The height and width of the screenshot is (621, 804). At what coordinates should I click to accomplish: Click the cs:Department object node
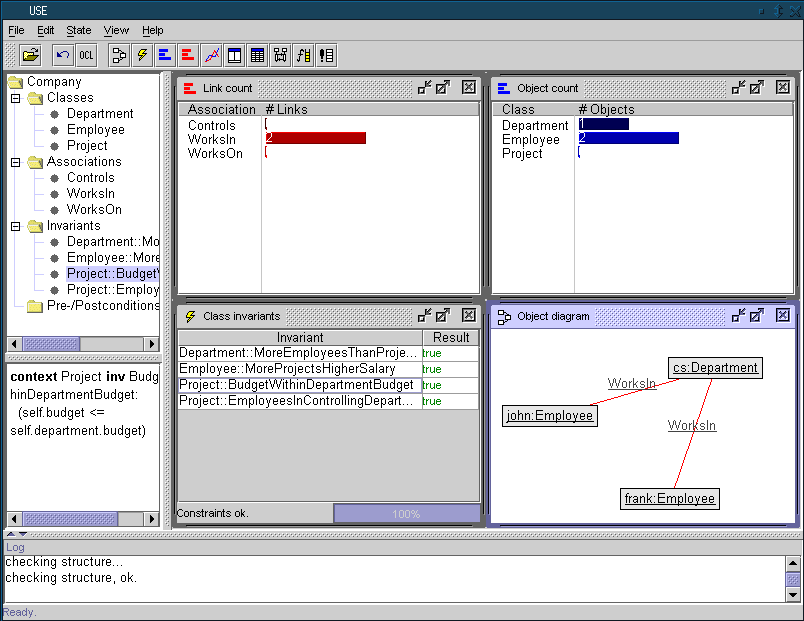715,368
